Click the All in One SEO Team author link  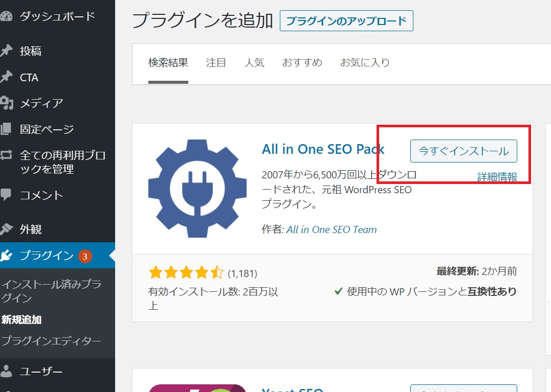coord(332,229)
